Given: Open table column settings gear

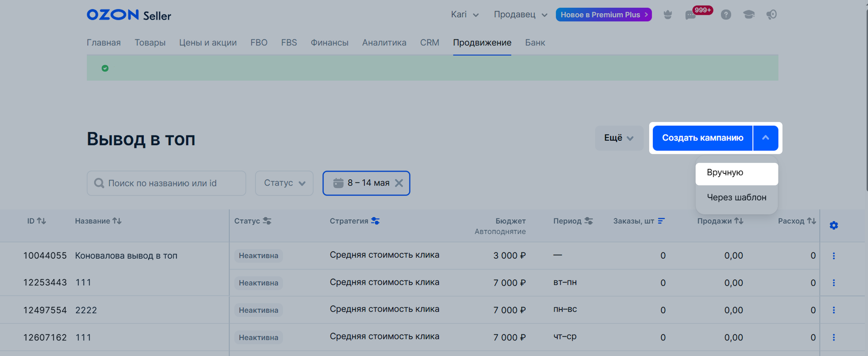Looking at the screenshot, I should (x=834, y=225).
